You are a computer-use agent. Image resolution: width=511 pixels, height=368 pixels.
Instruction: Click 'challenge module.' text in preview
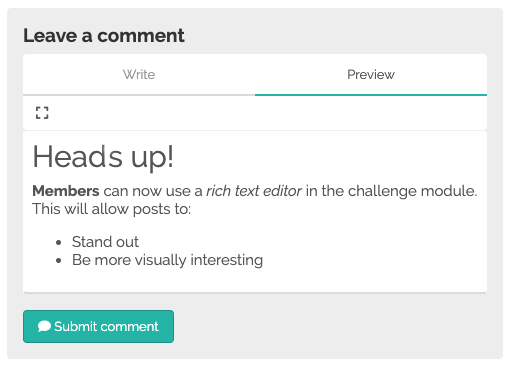coord(413,191)
